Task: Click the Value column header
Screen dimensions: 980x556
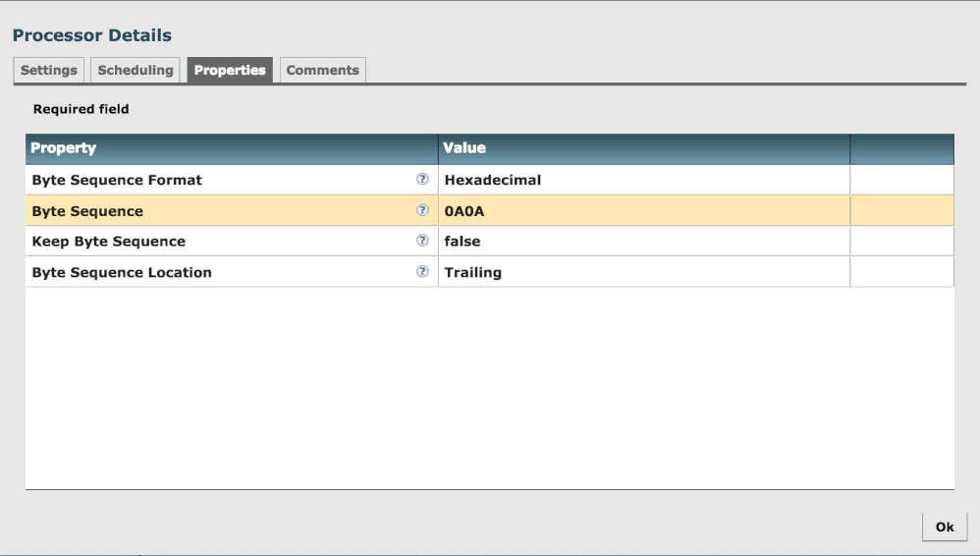Action: (643, 148)
